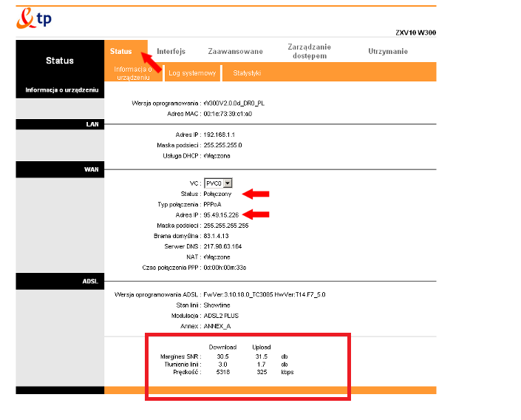521x420 pixels.
Task: Show the Statystyki sub-tab
Action: pos(247,72)
